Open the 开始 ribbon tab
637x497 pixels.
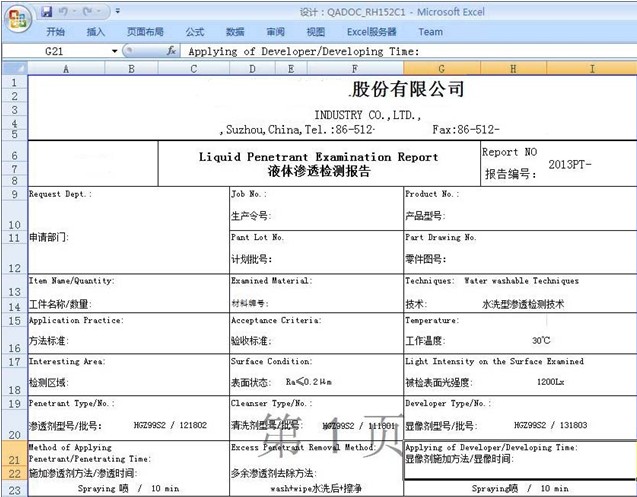coord(56,32)
